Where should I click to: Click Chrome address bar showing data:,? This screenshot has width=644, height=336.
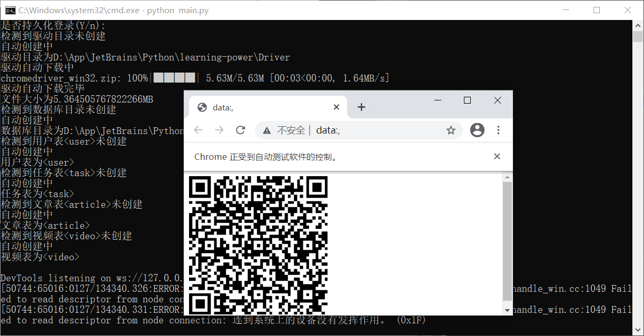click(359, 130)
